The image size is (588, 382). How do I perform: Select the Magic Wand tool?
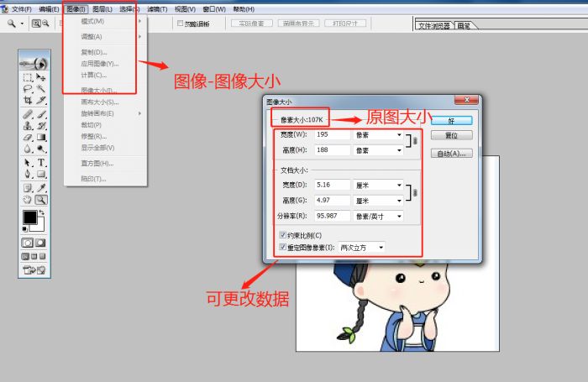[41, 88]
